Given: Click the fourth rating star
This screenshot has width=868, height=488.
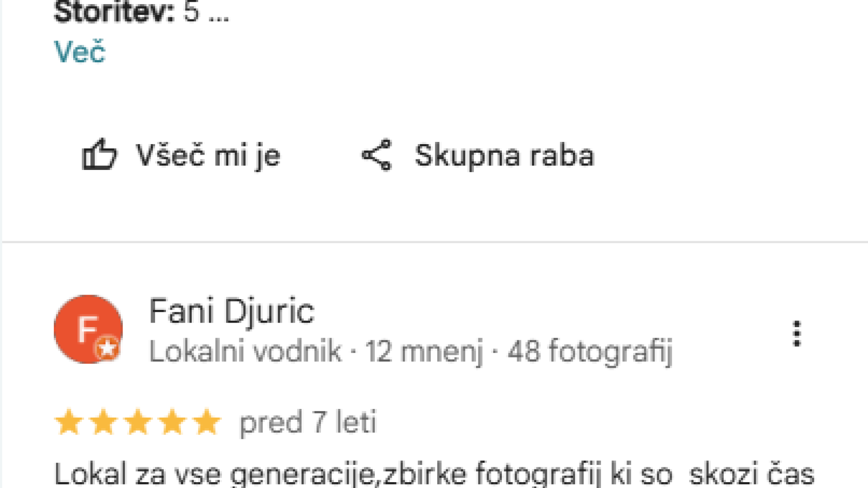Looking at the screenshot, I should [x=172, y=422].
